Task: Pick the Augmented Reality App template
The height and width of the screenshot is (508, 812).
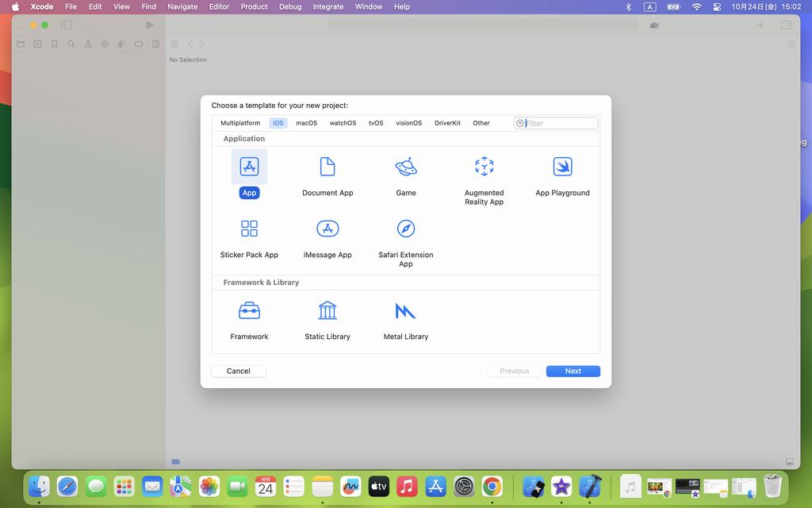Action: 484,167
